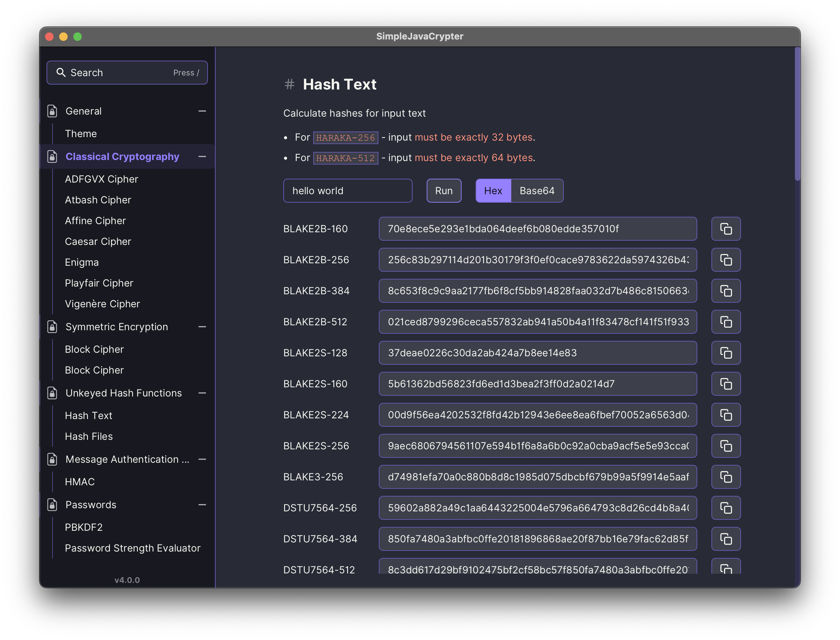The width and height of the screenshot is (840, 640).
Task: Collapse the Classical Cryptography section
Action: click(202, 156)
